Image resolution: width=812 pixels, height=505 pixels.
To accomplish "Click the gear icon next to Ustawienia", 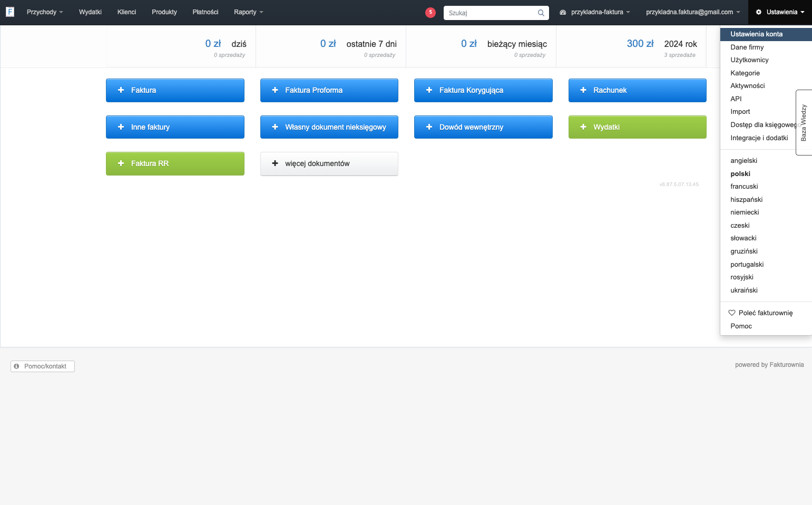I will (759, 12).
